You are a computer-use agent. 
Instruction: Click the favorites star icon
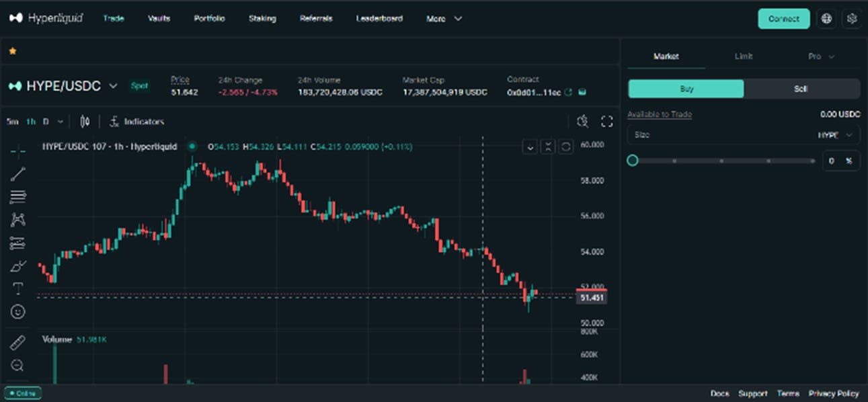13,51
